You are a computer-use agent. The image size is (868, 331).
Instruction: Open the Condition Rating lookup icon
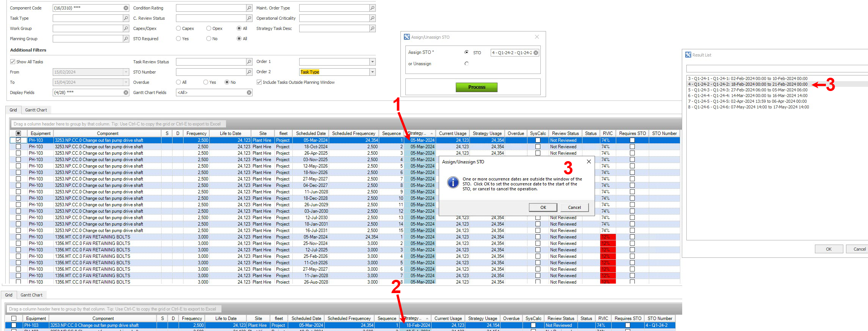click(x=249, y=8)
